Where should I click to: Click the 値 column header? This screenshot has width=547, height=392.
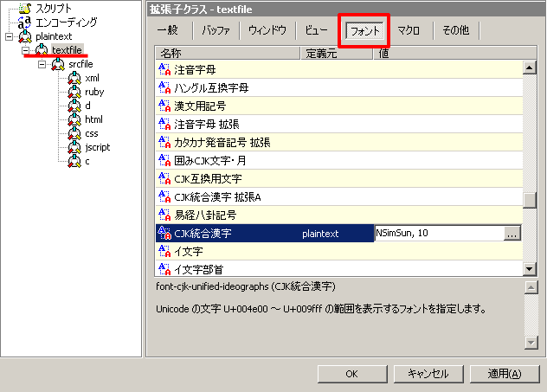[455, 53]
